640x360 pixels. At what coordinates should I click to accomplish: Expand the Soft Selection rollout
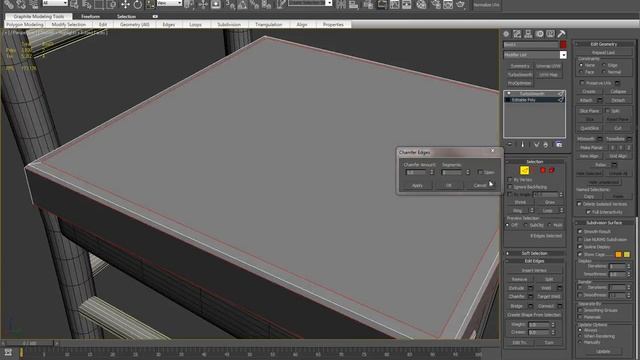pos(534,253)
